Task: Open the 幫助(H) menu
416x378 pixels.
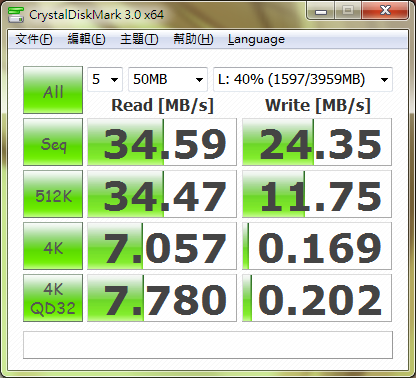Action: 193,39
